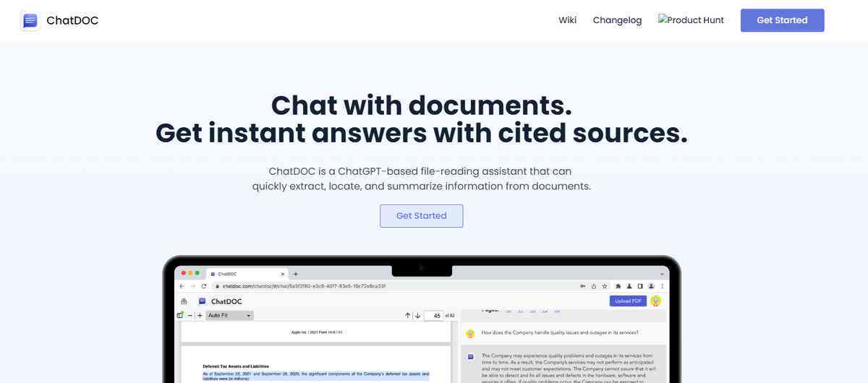Click the Upload PDF button in laptop preview
This screenshot has height=383, width=868.
click(628, 301)
